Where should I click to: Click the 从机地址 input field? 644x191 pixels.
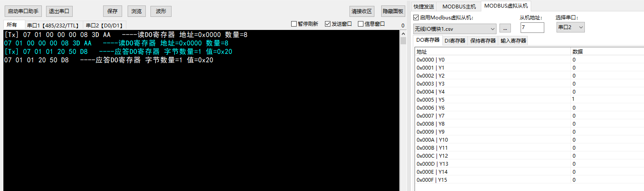click(x=532, y=28)
